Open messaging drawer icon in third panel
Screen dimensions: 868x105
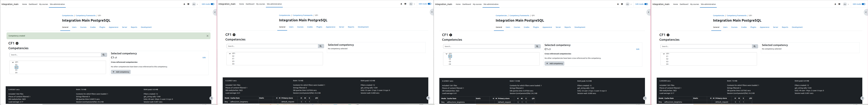pyautogui.click(x=622, y=4)
